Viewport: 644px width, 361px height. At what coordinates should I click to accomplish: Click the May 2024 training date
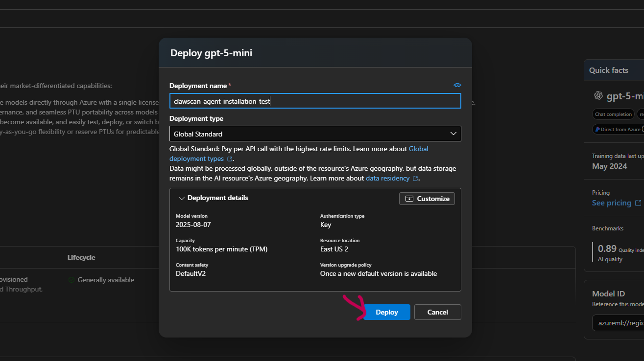610,166
